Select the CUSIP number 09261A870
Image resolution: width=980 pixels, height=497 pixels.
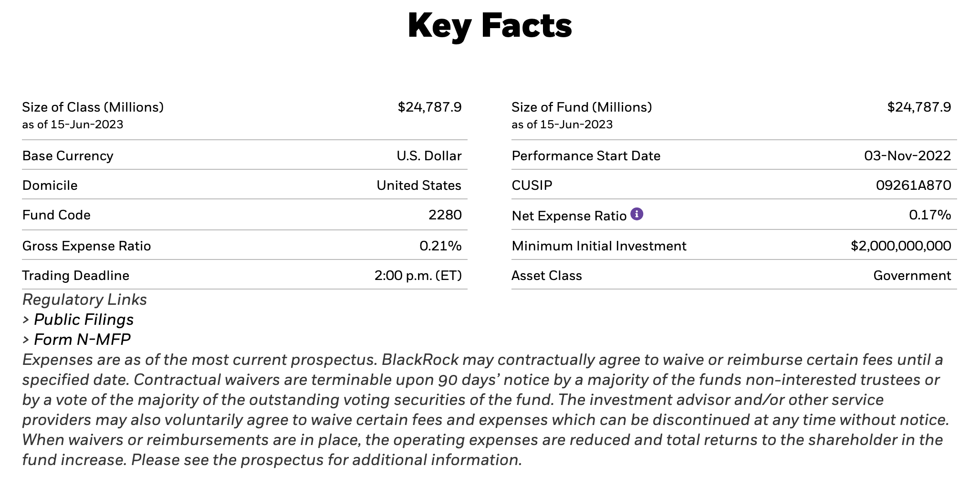pyautogui.click(x=913, y=185)
